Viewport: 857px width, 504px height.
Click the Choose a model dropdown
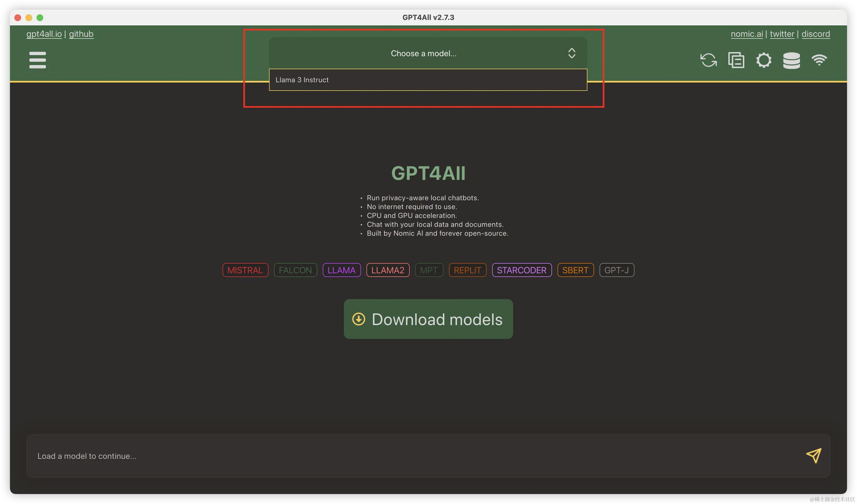tap(423, 53)
